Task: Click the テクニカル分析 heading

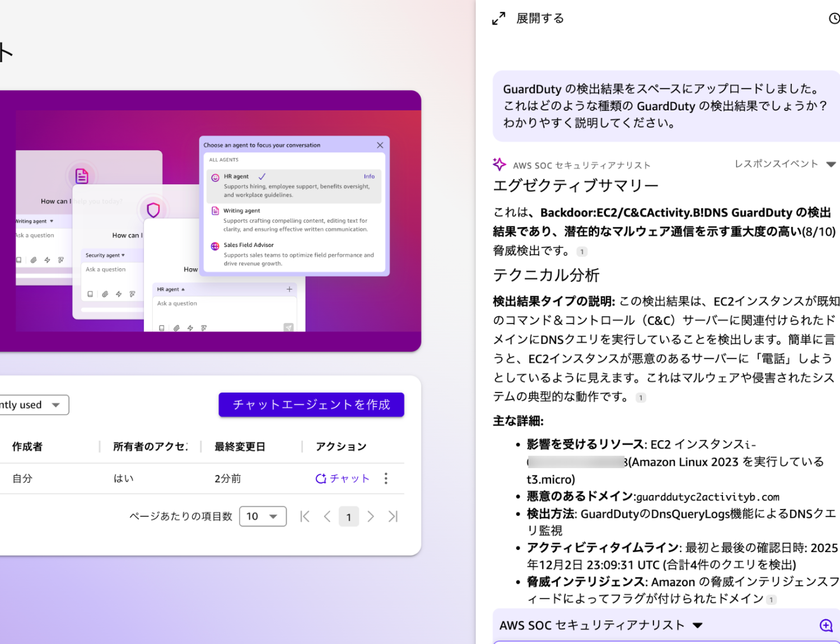Action: [x=546, y=275]
